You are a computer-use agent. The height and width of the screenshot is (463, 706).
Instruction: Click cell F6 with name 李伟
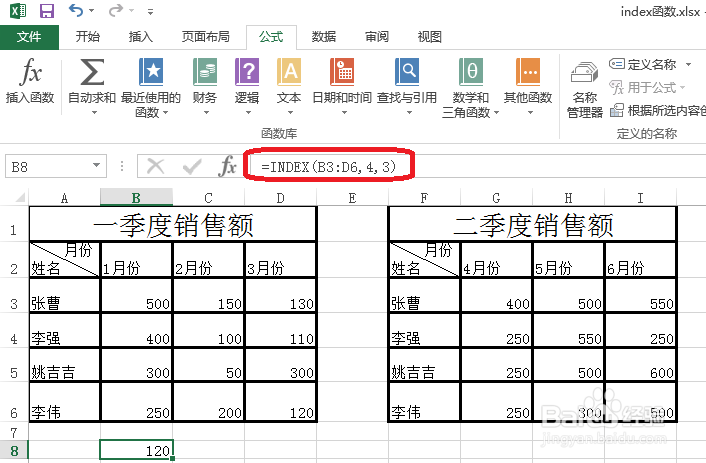coord(424,402)
